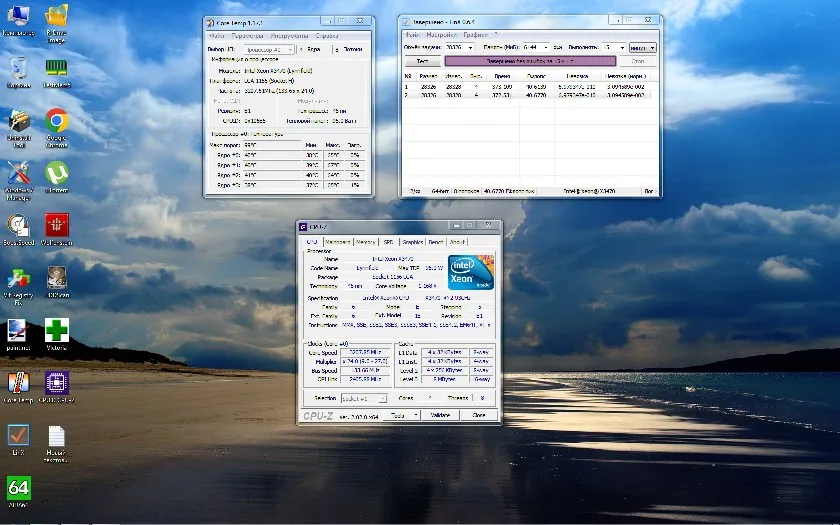Select result row 1 in LinX table
The height and width of the screenshot is (525, 840).
(527, 86)
